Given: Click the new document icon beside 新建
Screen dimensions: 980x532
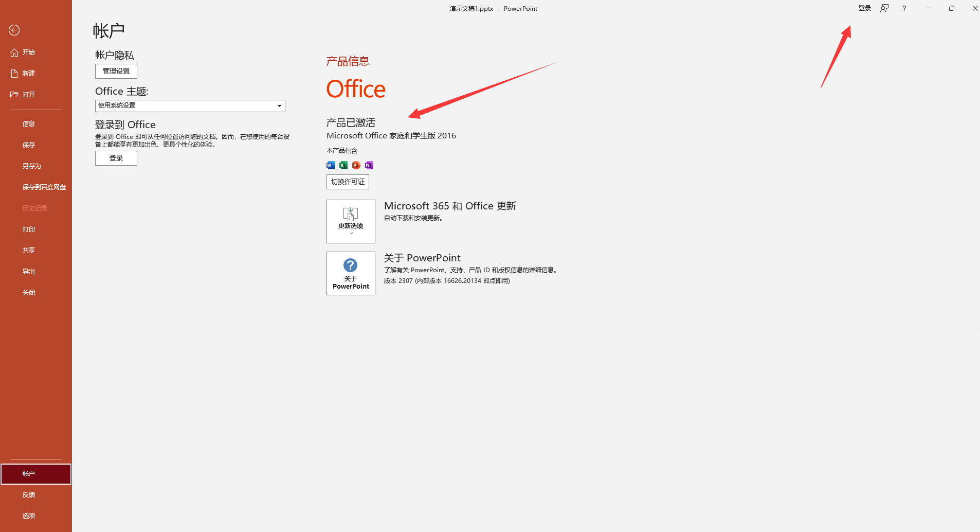Looking at the screenshot, I should (x=14, y=74).
